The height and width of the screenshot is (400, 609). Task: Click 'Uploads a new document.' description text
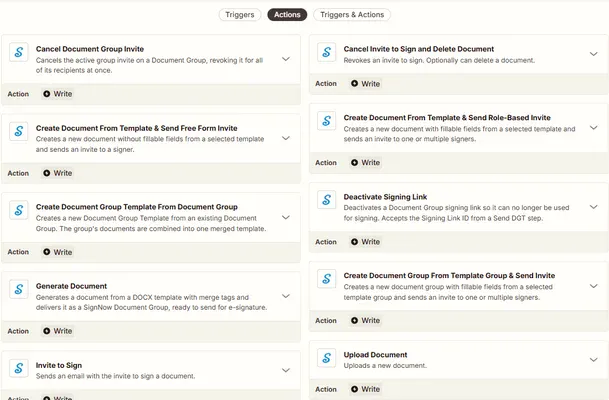385,366
